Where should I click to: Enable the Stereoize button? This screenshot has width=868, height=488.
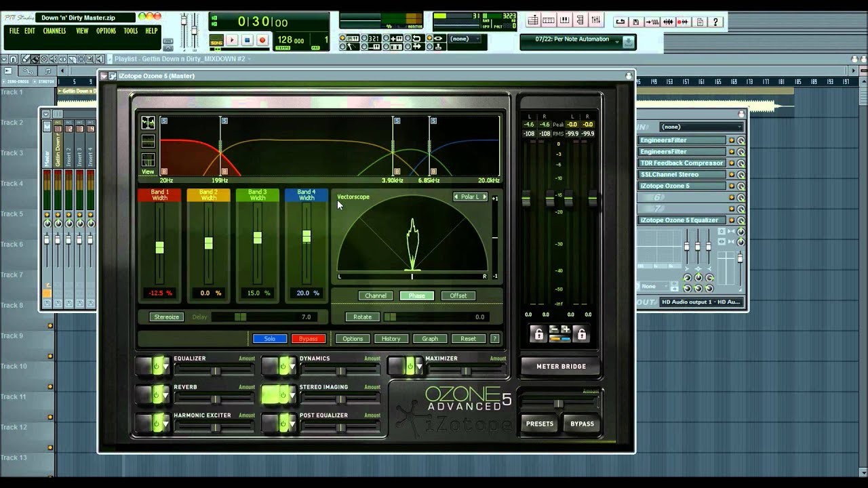167,317
